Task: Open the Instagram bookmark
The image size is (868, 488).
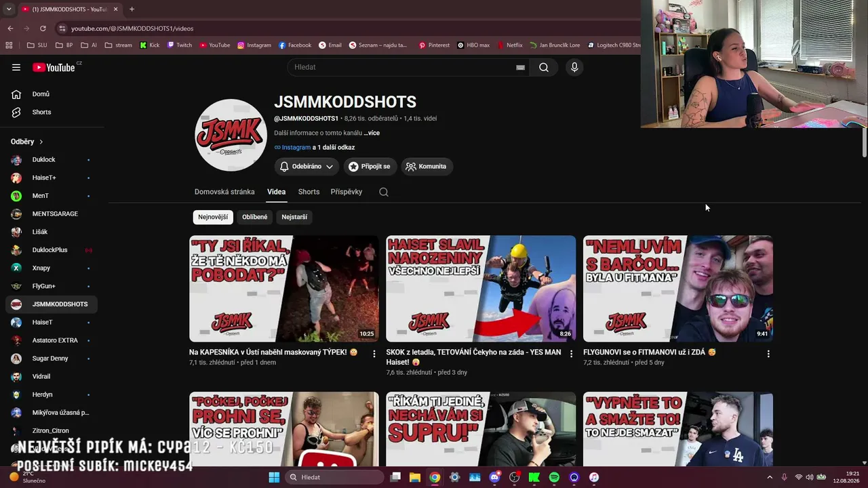Action: (254, 45)
